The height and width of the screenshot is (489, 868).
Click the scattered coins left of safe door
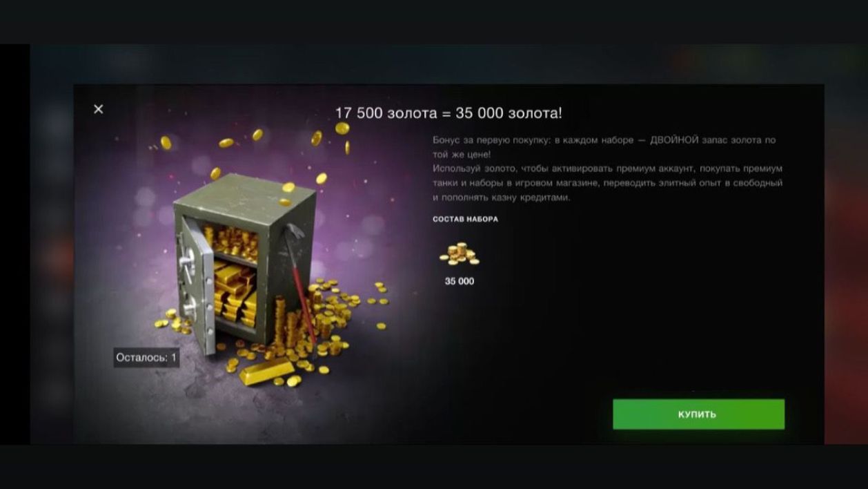point(170,320)
